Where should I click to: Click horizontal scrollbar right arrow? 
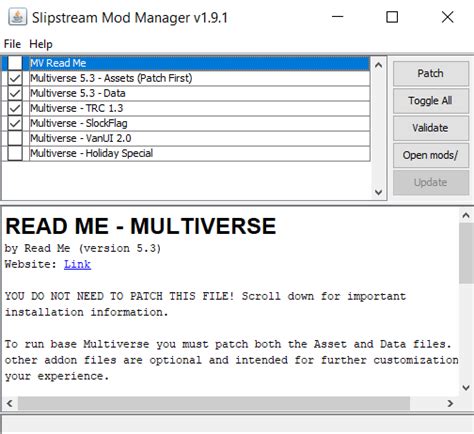click(450, 403)
